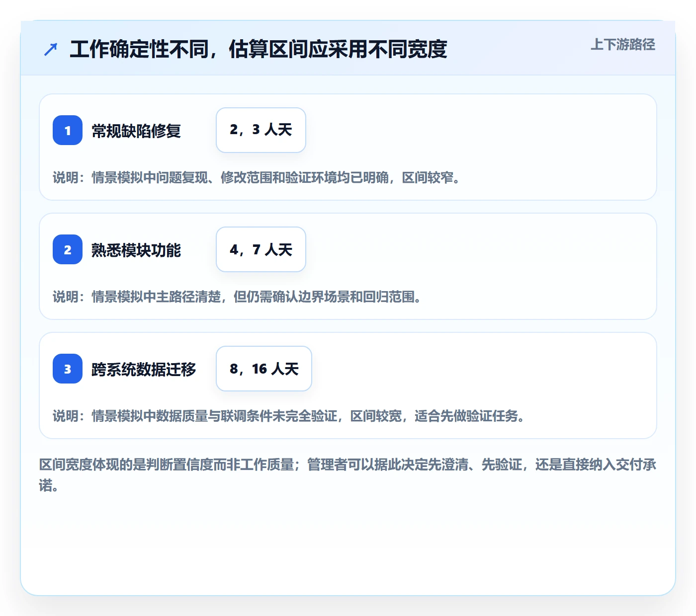
Task: Click the description mentioning 适合先做验证任务
Action: 289,416
